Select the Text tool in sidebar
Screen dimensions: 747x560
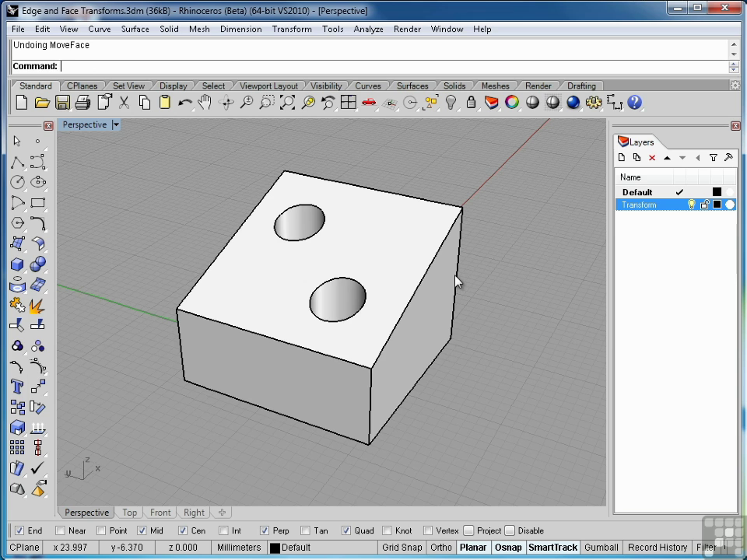tap(17, 387)
